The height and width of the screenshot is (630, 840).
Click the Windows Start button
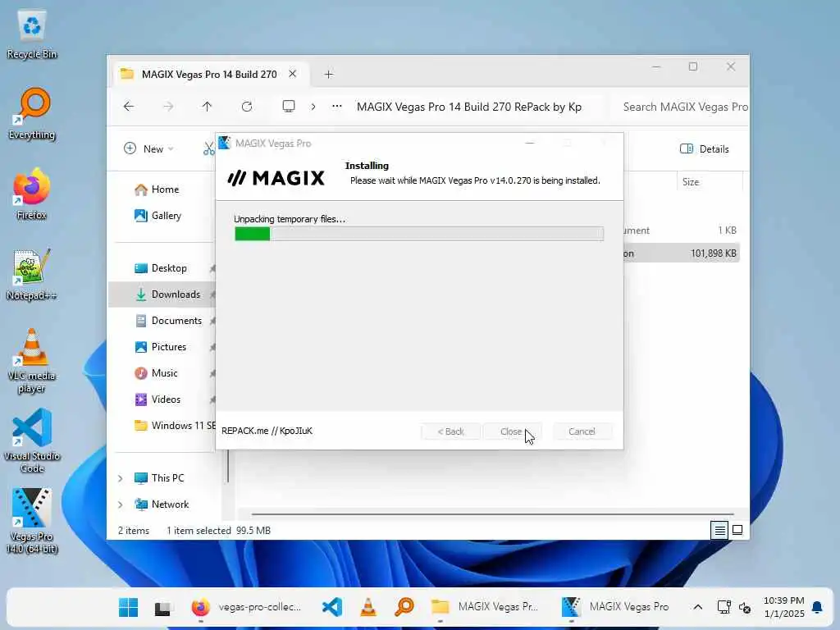tap(128, 608)
